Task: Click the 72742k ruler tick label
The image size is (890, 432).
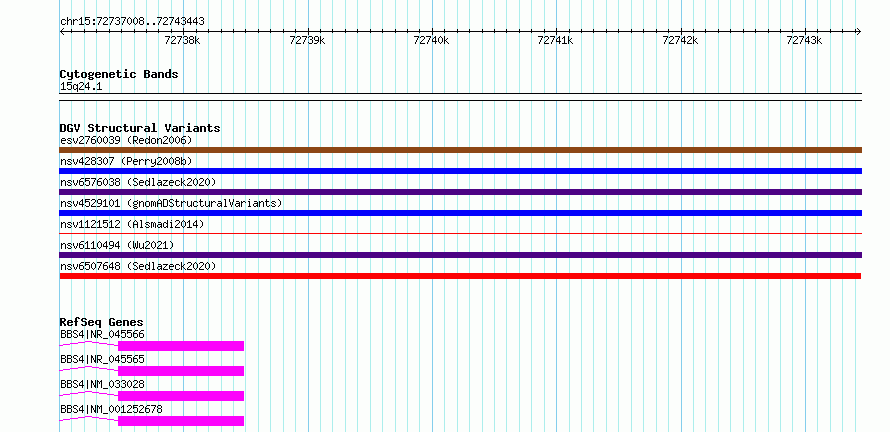Action: (x=680, y=40)
